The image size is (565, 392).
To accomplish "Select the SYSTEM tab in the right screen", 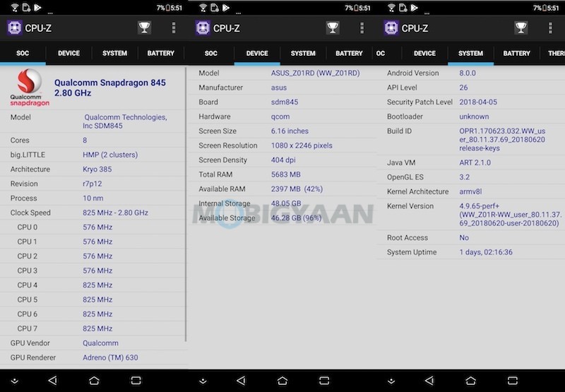I will coord(470,53).
